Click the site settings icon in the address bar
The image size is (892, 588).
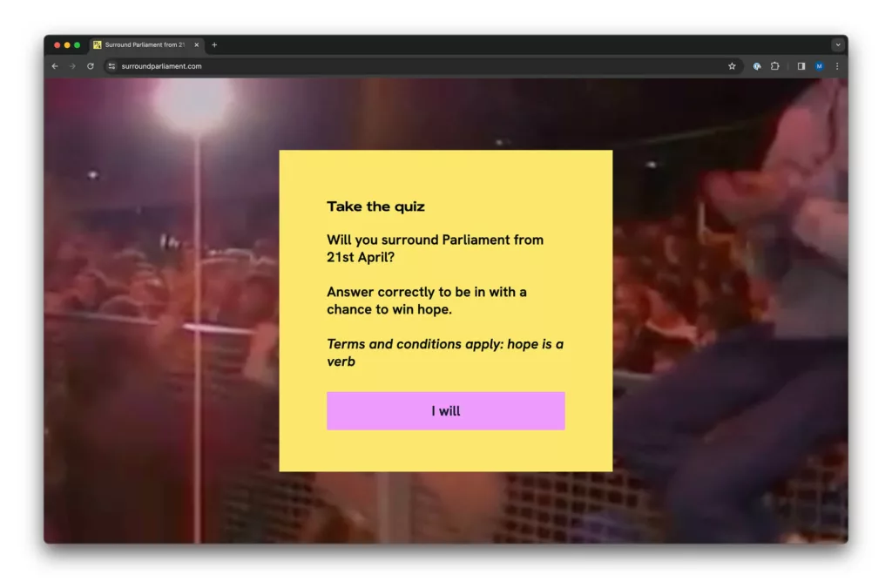coord(111,65)
